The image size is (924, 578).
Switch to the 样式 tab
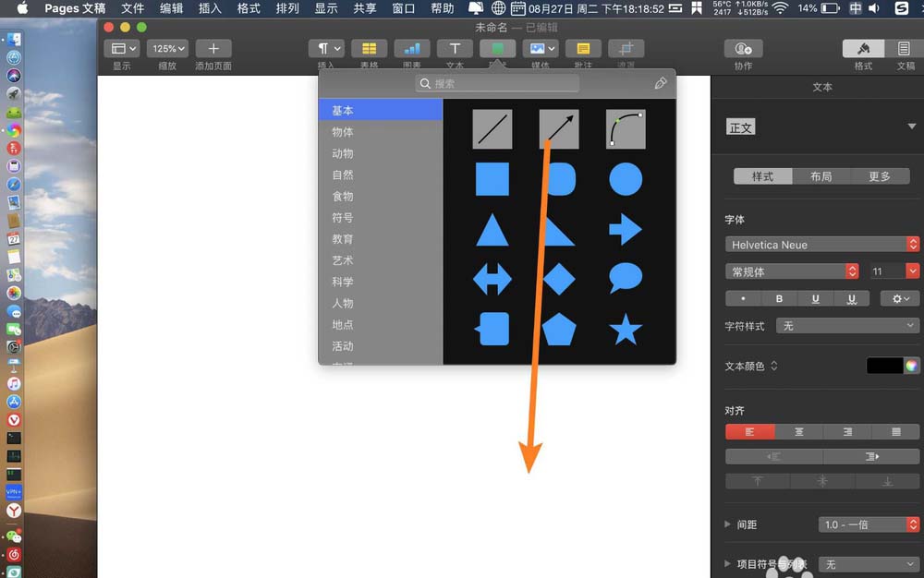point(762,176)
